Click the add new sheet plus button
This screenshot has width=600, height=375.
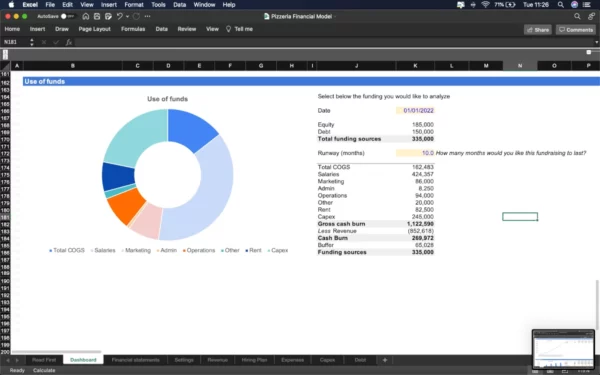(385, 360)
